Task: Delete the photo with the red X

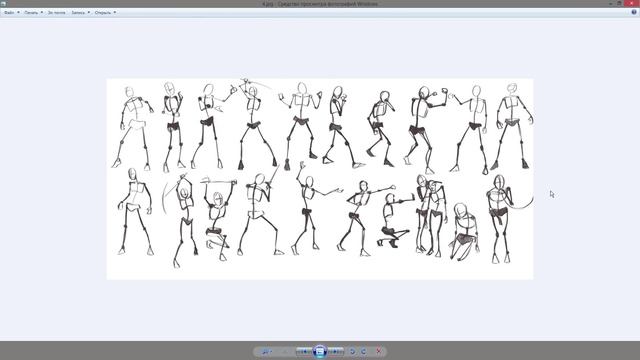Action: point(379,351)
